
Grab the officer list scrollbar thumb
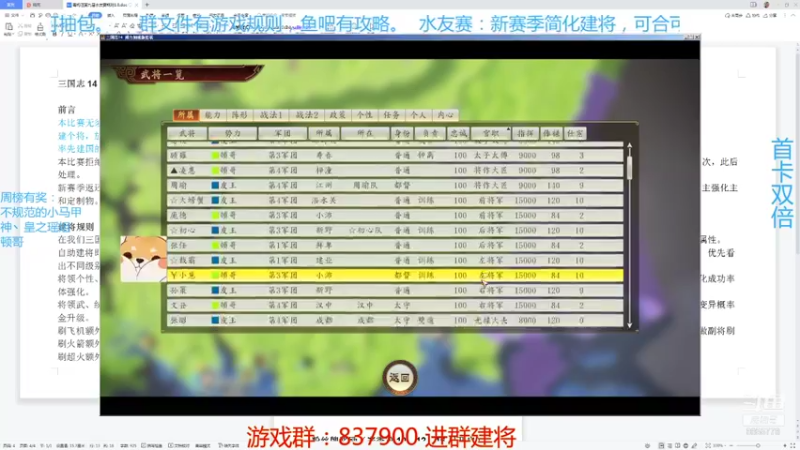[x=630, y=167]
